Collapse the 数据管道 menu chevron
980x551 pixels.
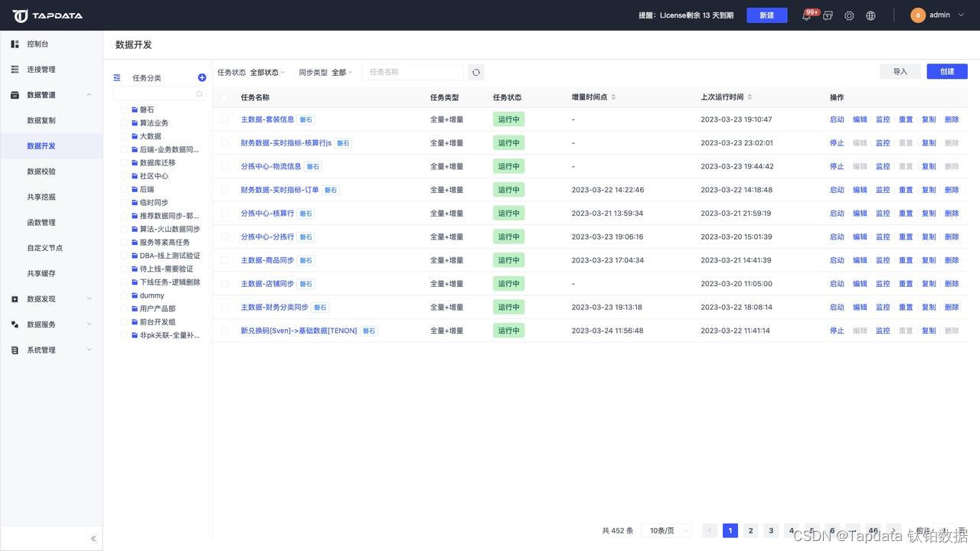click(x=89, y=95)
